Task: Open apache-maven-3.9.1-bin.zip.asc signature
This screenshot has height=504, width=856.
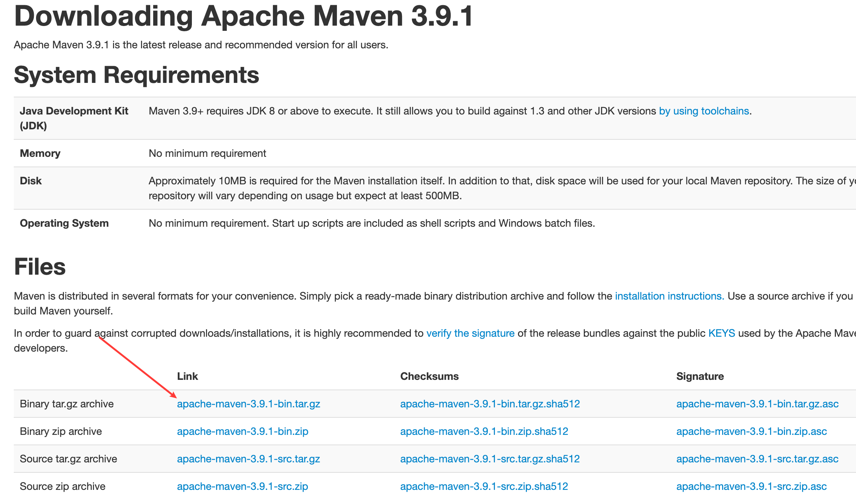Action: pyautogui.click(x=751, y=432)
